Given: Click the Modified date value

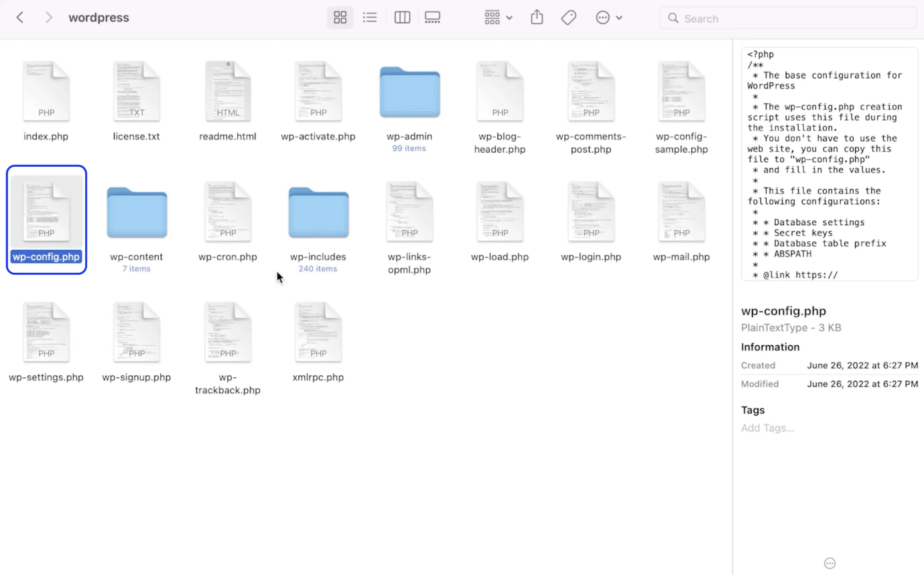Looking at the screenshot, I should click(862, 384).
